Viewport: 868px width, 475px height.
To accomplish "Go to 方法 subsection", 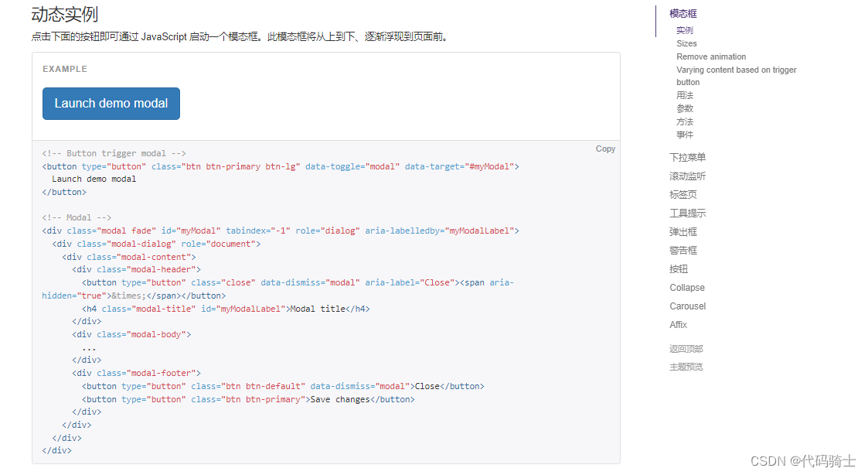I will (x=685, y=121).
